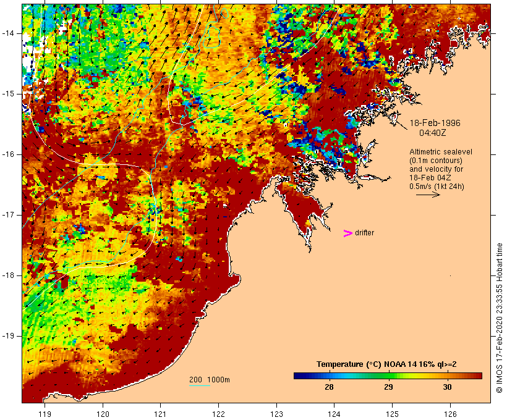Screen dimensions: 507x420
Task: Click latitude axis label '-14'
Action: coord(8,33)
